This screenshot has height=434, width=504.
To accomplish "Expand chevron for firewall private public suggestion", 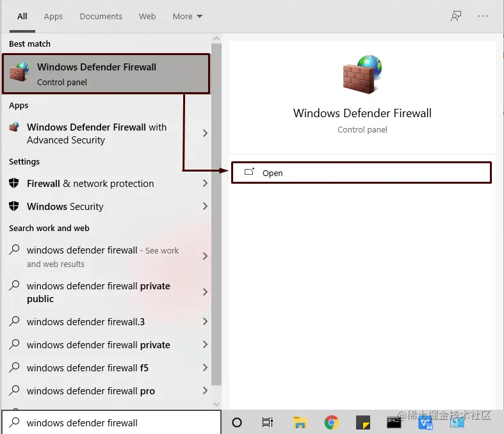I will (205, 292).
